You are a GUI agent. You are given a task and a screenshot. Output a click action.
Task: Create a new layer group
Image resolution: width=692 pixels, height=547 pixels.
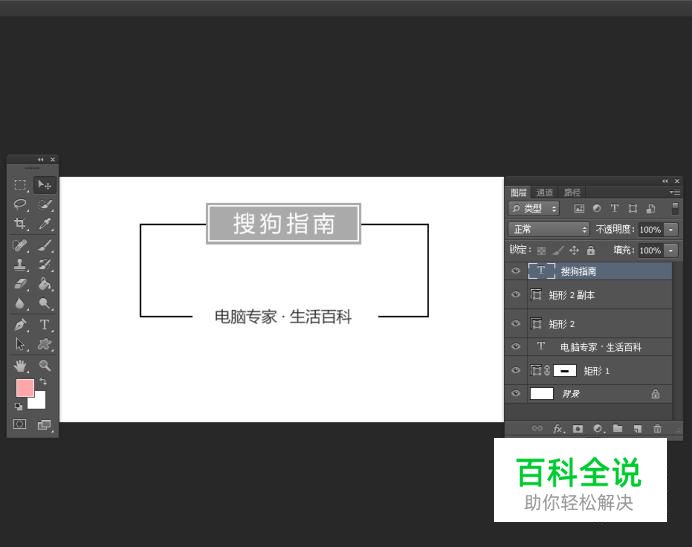(x=618, y=428)
